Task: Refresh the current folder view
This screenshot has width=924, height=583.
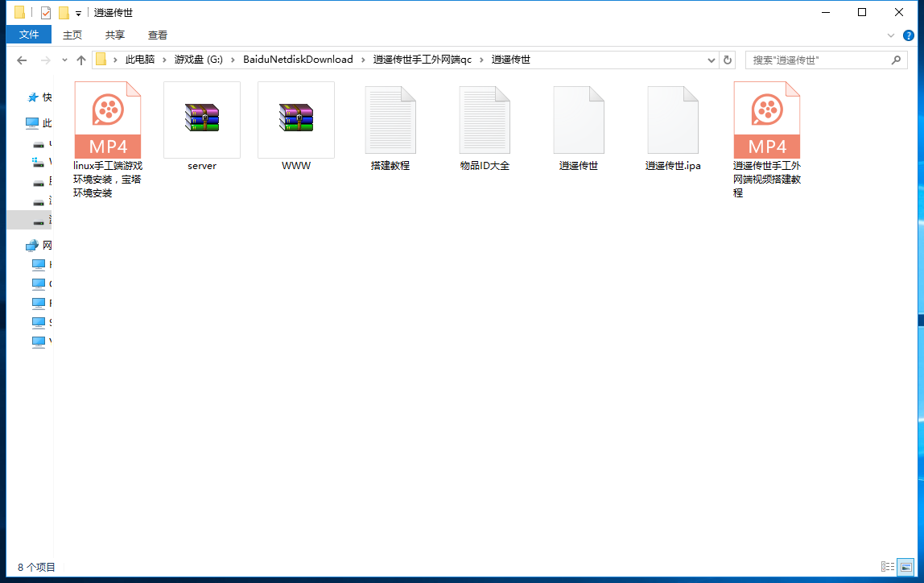Action: click(727, 60)
